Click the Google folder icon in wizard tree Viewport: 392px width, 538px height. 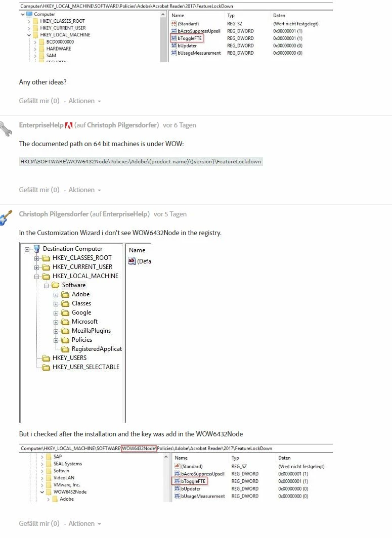click(x=65, y=312)
